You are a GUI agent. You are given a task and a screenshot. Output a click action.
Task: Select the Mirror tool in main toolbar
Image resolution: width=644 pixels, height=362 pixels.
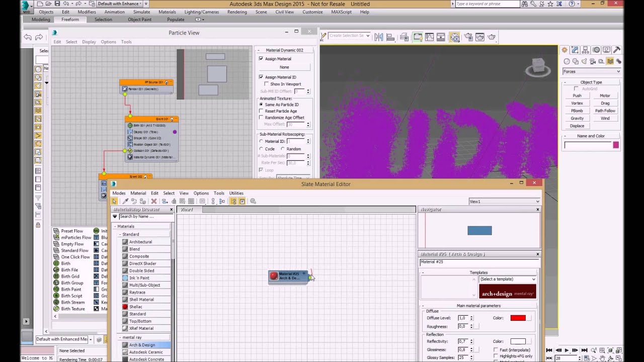[379, 37]
